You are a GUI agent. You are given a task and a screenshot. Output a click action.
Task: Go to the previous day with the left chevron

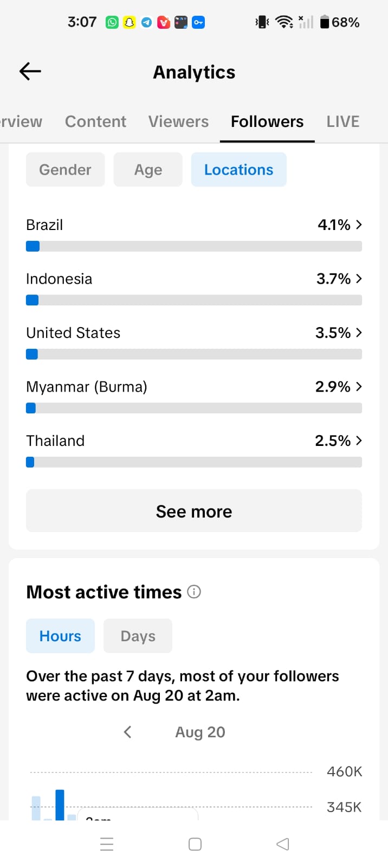(x=128, y=732)
